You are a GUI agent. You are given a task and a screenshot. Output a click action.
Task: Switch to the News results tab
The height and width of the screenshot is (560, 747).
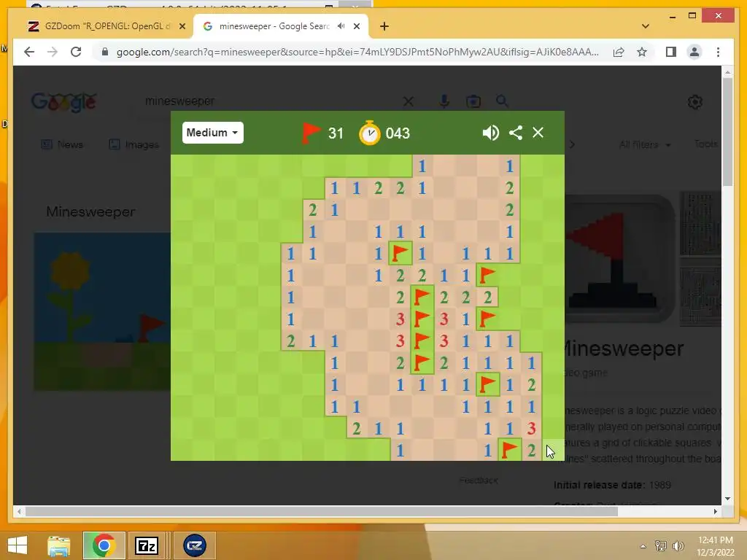click(62, 144)
